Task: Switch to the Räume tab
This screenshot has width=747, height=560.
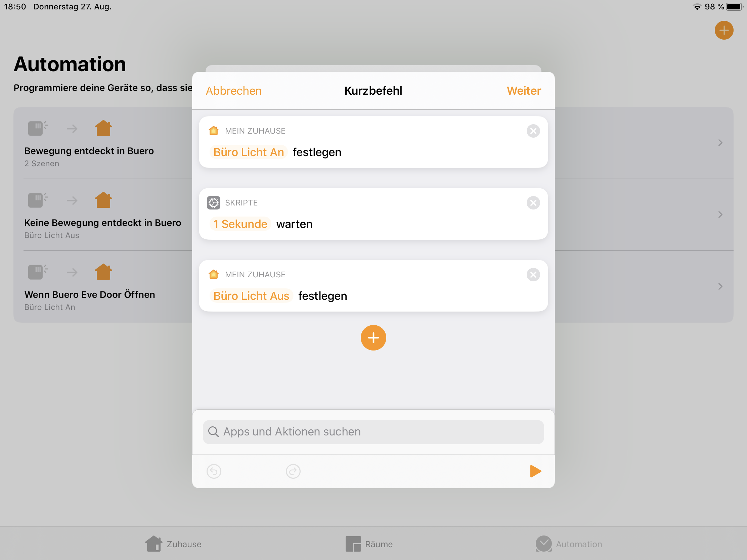Action: point(369,544)
